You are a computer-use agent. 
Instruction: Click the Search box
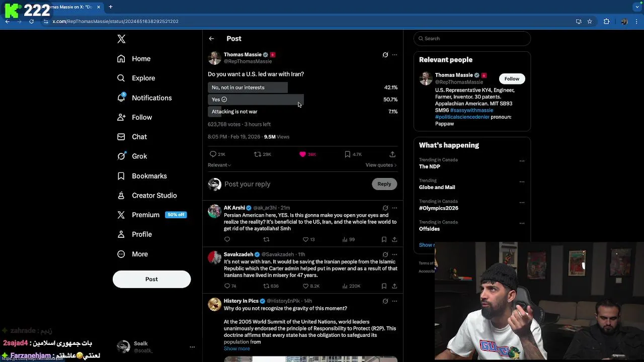point(472,39)
